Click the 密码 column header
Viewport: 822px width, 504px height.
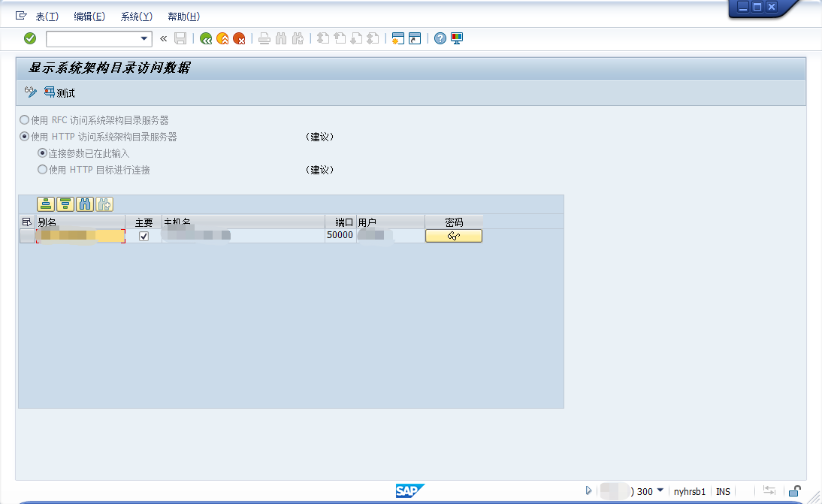point(454,222)
